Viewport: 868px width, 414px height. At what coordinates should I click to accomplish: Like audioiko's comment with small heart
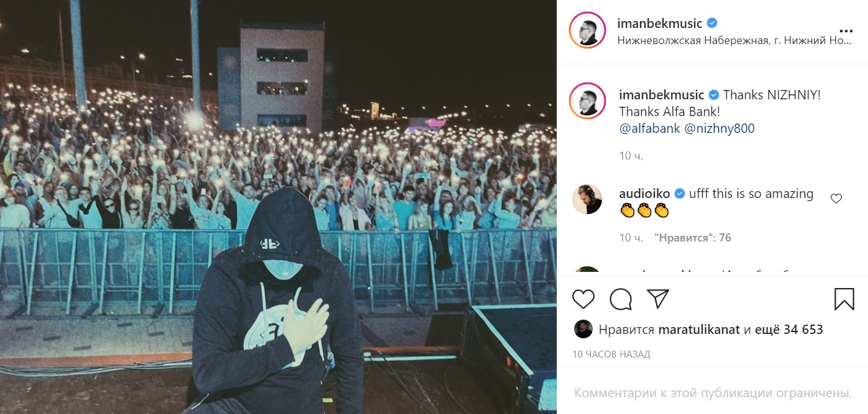836,199
